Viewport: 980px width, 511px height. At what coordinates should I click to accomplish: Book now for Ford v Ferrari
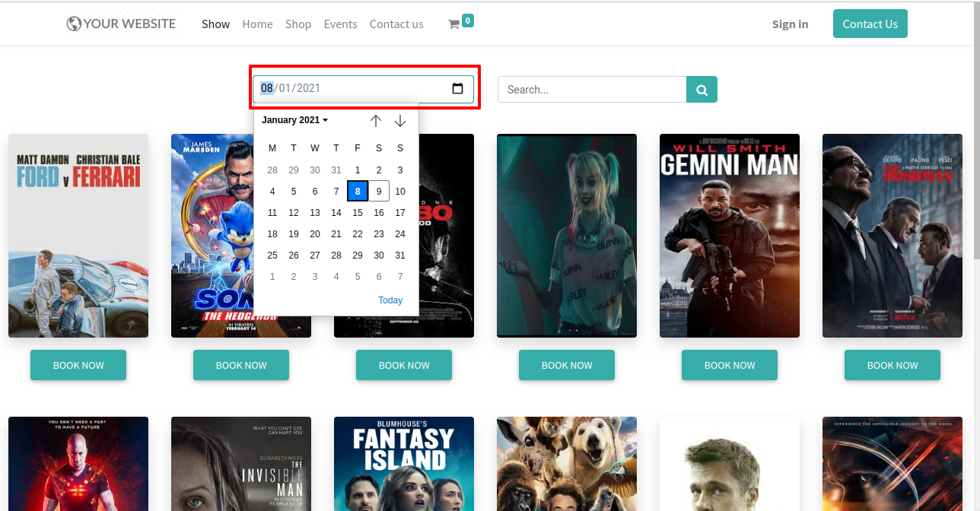[78, 365]
